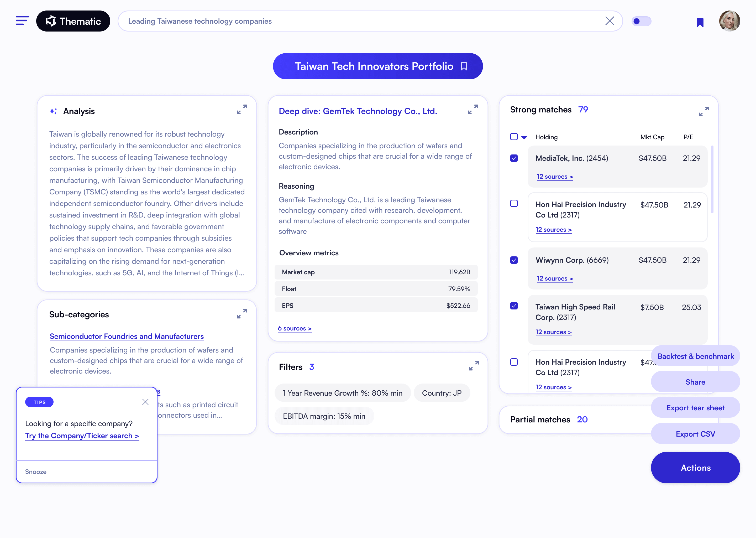Uncheck the MediaTek, Inc. holding checkbox
The height and width of the screenshot is (538, 756).
click(x=514, y=158)
